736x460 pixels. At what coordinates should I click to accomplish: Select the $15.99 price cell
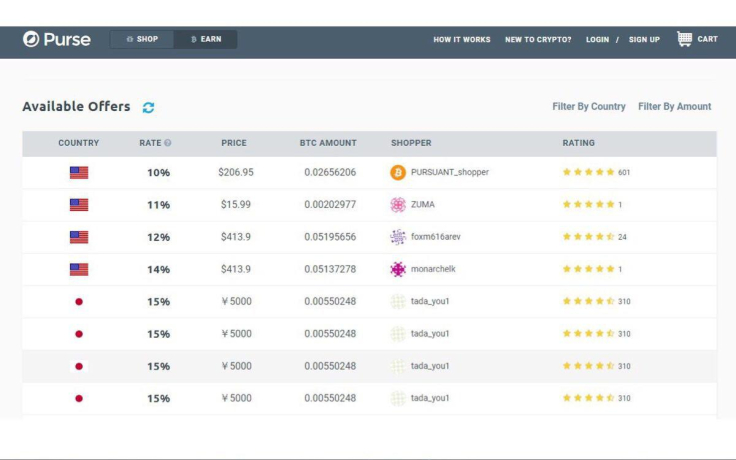(236, 205)
